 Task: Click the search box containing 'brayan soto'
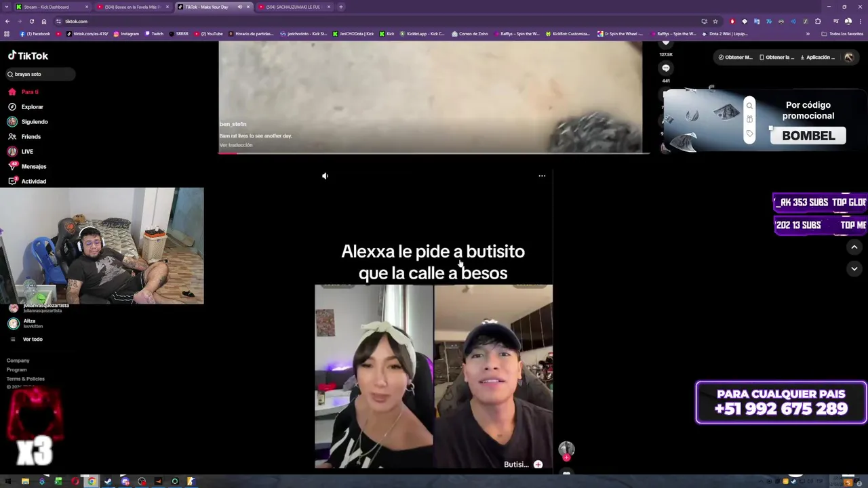click(x=41, y=74)
